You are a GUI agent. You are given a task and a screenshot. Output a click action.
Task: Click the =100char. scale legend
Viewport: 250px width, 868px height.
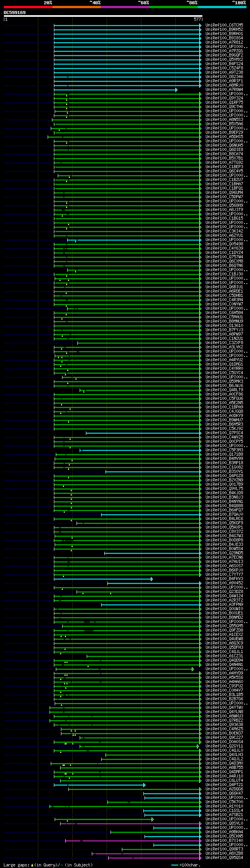pyautogui.click(x=186, y=865)
